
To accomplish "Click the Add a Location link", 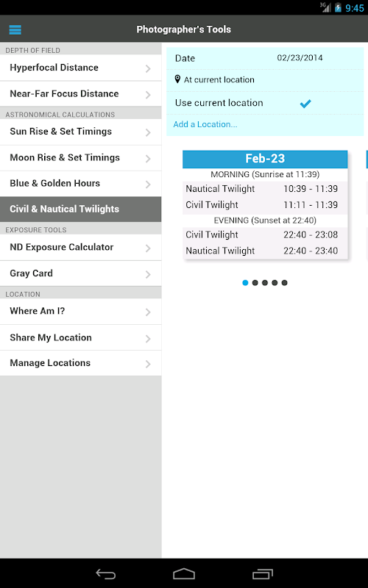I will (205, 124).
